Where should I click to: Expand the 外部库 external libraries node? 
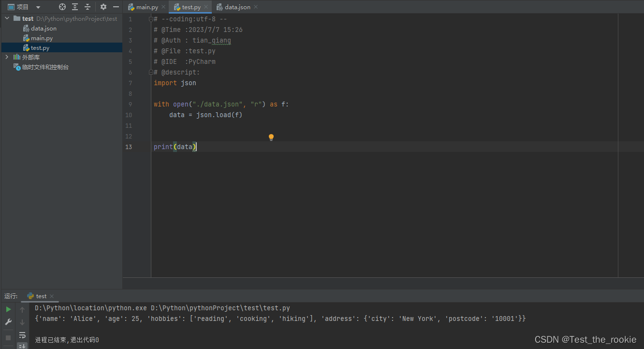click(7, 57)
